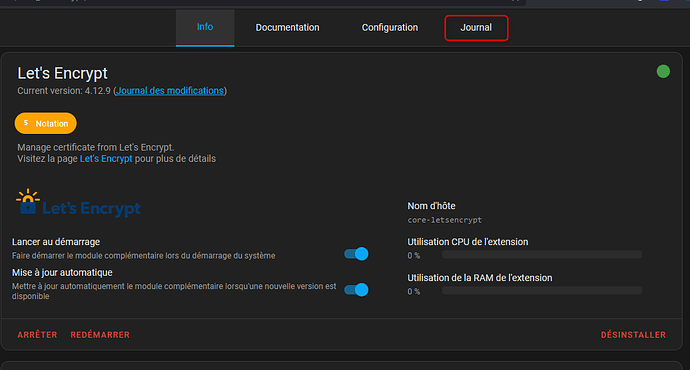Toggle Mise à jour automatique switch
This screenshot has height=370, width=690.
(x=356, y=290)
